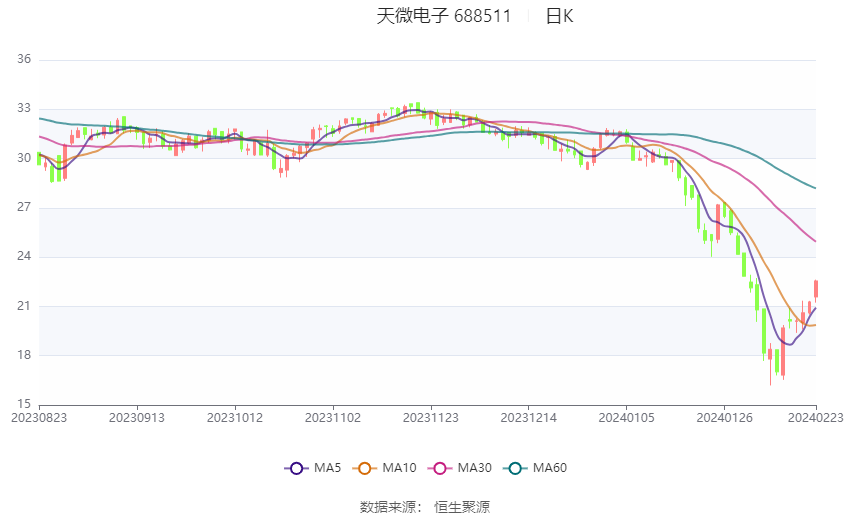
Task: Click the x-axis date 20231102
Action: (x=333, y=418)
